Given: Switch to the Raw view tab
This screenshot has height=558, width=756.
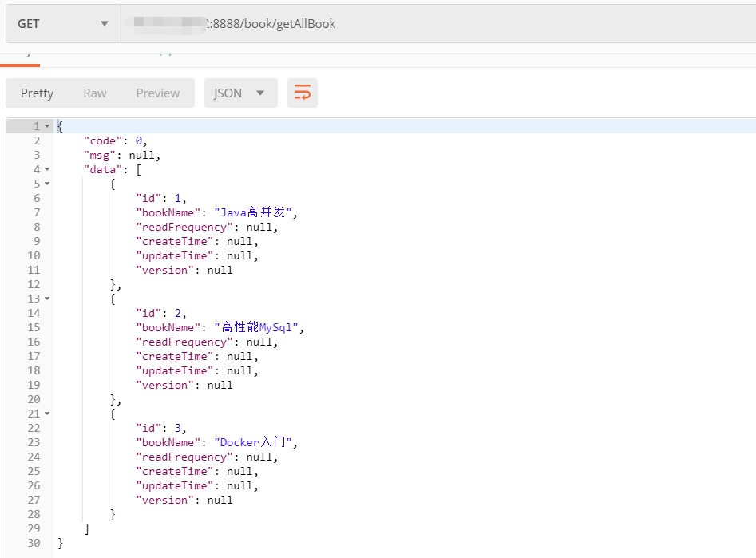Looking at the screenshot, I should (x=95, y=93).
